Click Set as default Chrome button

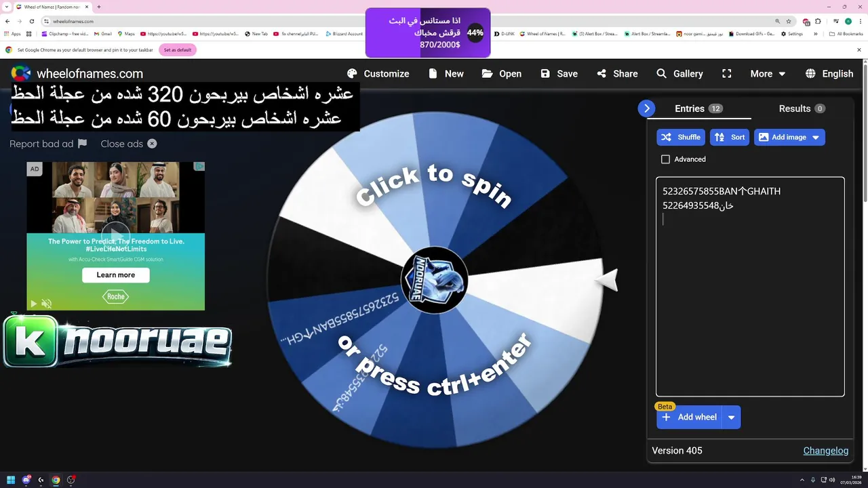click(178, 49)
